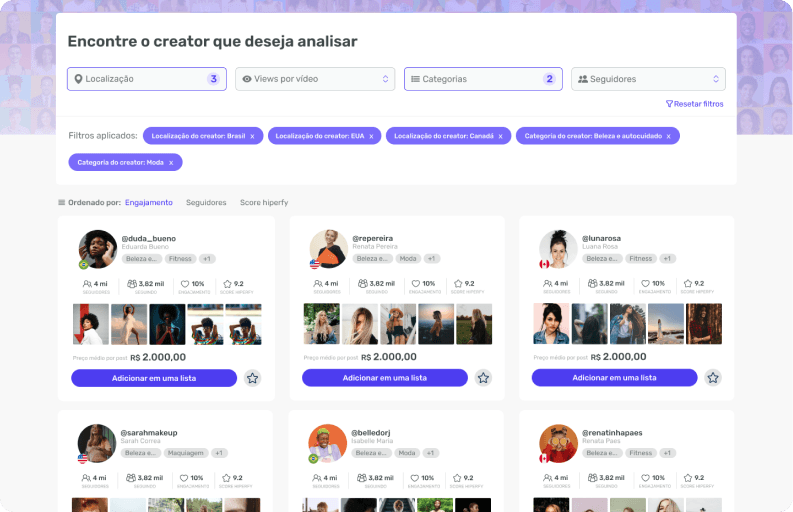This screenshot has width=793, height=512.
Task: Click the @repereira username
Action: tap(373, 238)
